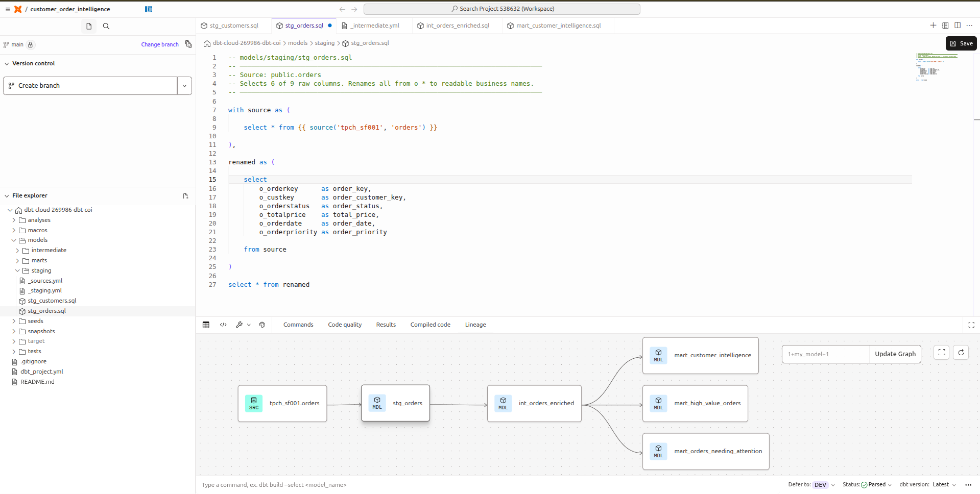Click the protected branch lock icon

[x=30, y=44]
